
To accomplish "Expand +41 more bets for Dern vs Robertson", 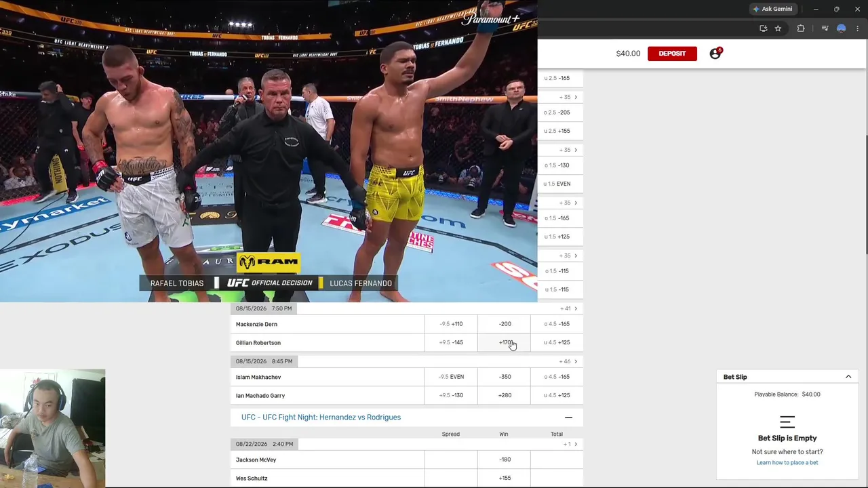I will 568,308.
